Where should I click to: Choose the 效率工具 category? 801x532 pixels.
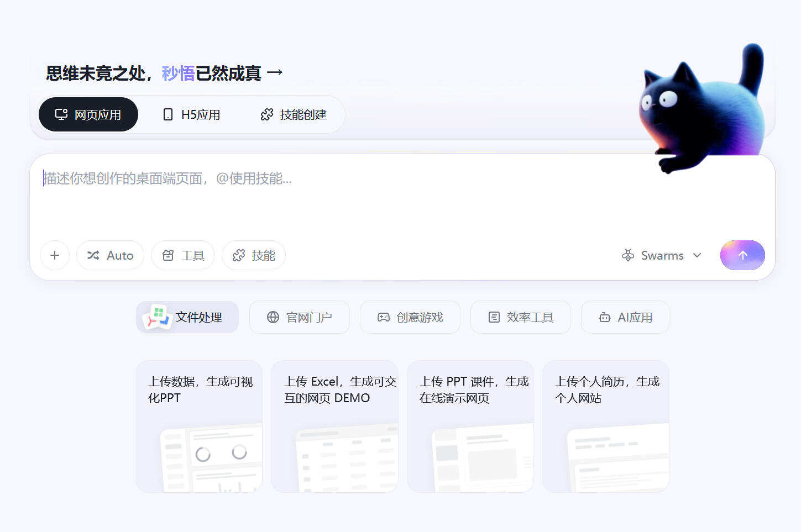click(520, 317)
